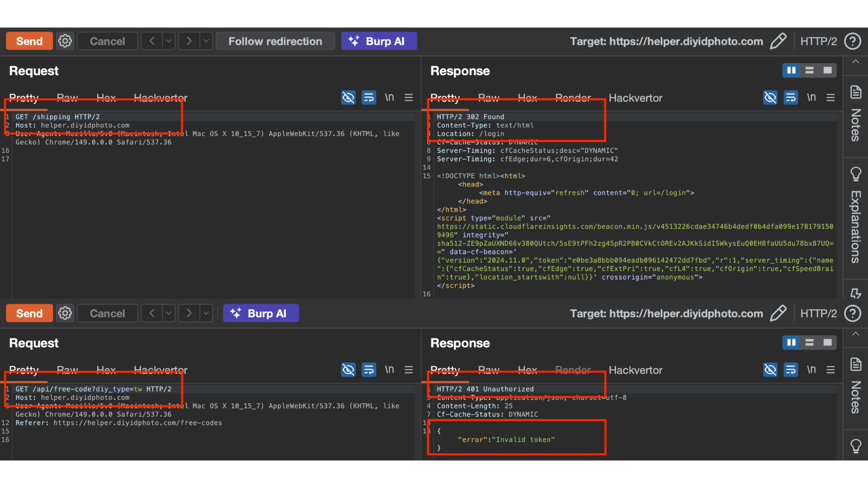The image size is (868, 488).
Task: Open Explanations lightbulb beside the 302 response
Action: (x=856, y=174)
